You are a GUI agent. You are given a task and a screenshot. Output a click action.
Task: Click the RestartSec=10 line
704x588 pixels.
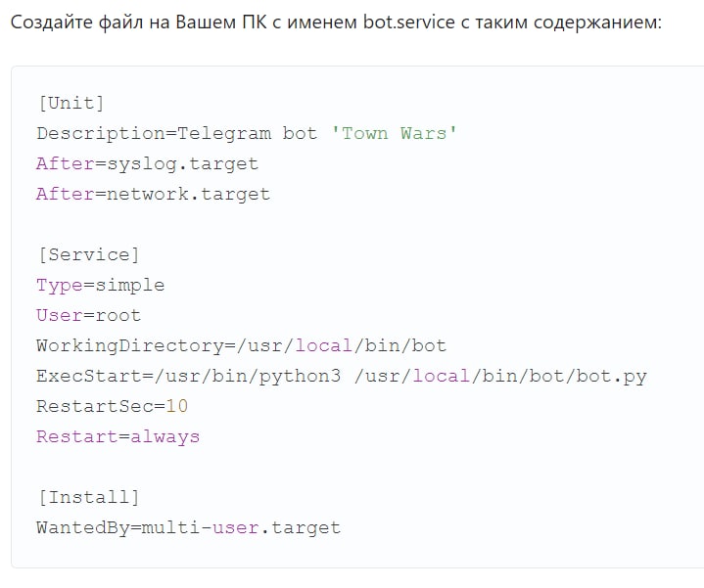(113, 406)
